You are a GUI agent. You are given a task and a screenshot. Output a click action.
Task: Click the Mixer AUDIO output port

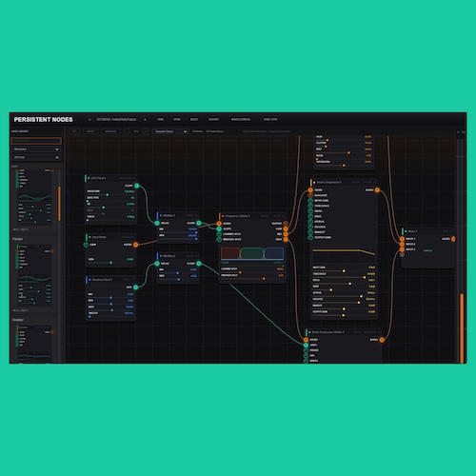click(x=453, y=239)
